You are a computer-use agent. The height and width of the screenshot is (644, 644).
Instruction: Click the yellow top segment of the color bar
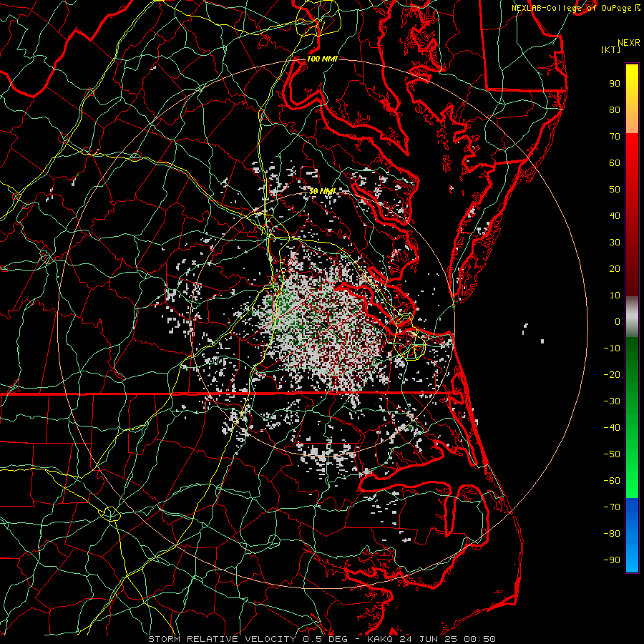click(632, 99)
